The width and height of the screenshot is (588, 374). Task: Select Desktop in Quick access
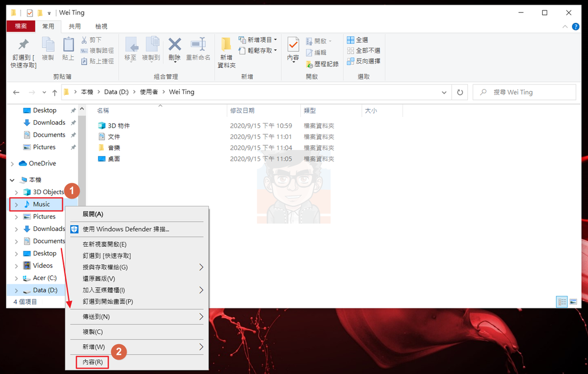tap(45, 110)
